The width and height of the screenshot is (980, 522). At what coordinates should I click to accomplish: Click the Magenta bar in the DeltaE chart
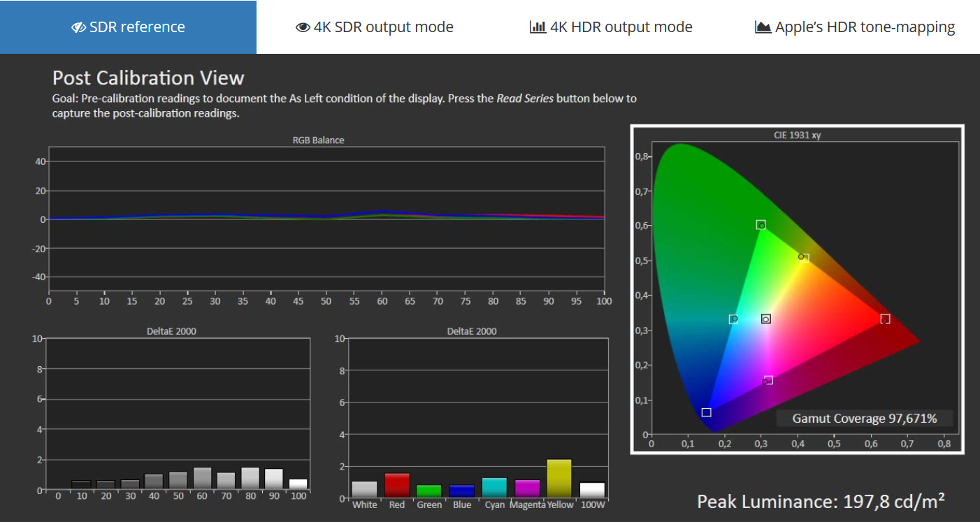[x=527, y=488]
